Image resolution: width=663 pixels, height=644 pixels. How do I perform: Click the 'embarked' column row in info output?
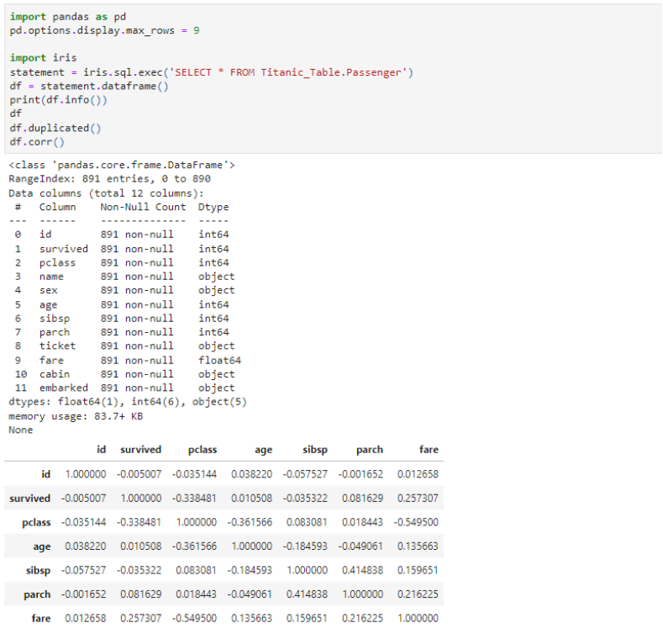(126, 388)
